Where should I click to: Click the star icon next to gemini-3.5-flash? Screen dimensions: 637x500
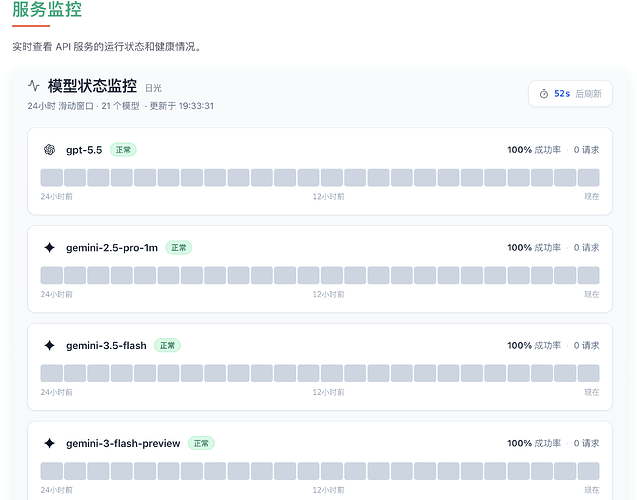tap(50, 345)
